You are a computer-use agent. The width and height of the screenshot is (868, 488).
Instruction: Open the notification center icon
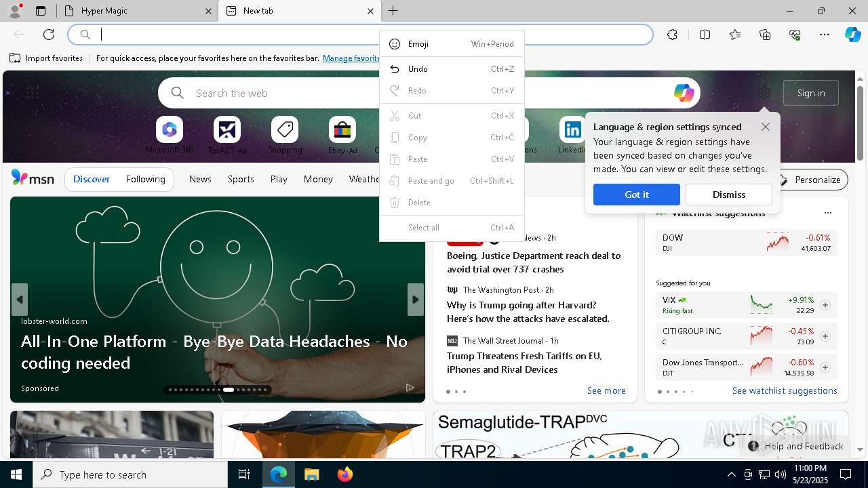(x=846, y=474)
